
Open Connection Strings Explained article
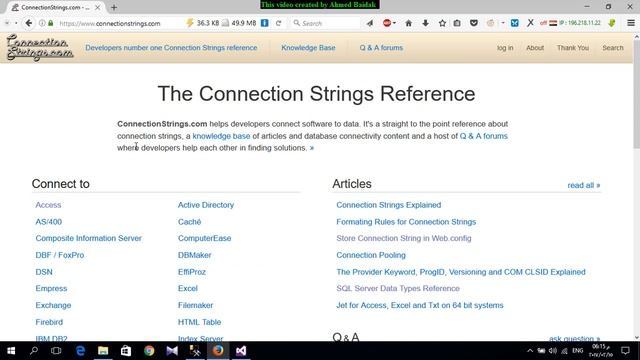click(389, 205)
